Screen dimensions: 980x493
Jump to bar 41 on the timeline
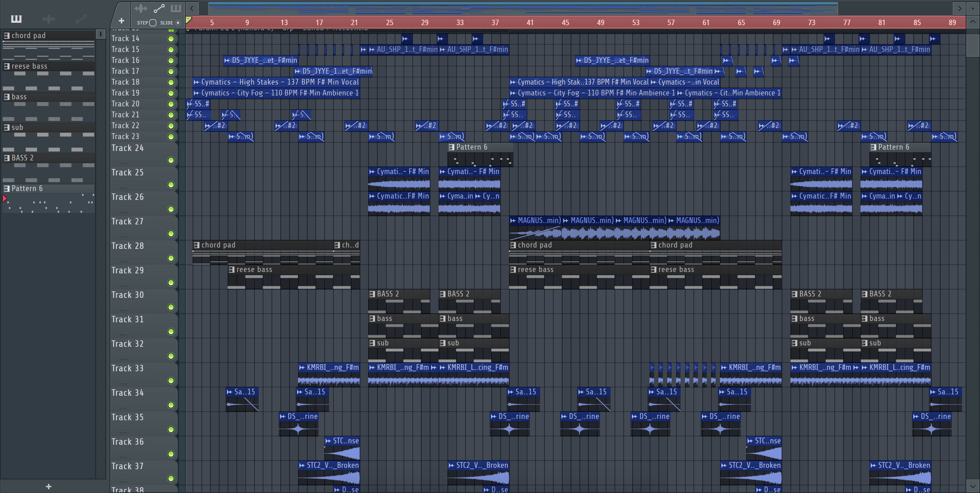click(530, 22)
